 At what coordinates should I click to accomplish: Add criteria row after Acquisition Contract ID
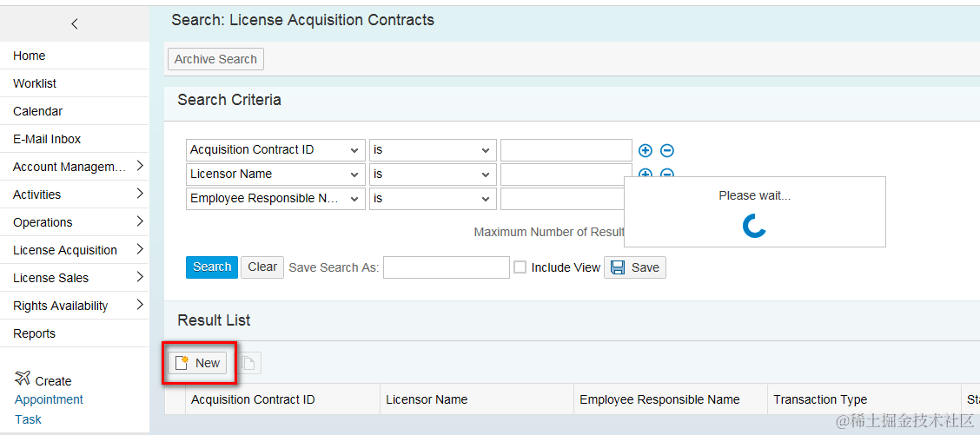(646, 150)
